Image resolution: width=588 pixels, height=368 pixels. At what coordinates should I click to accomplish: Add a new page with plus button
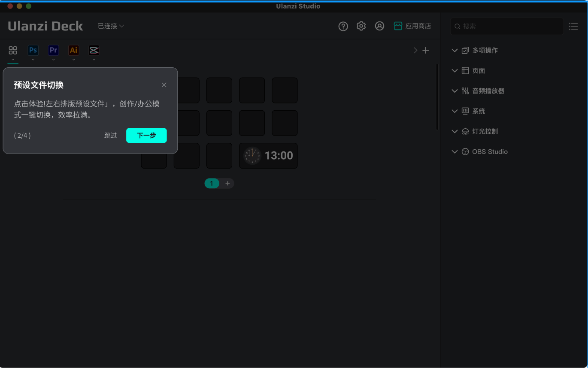click(x=227, y=184)
